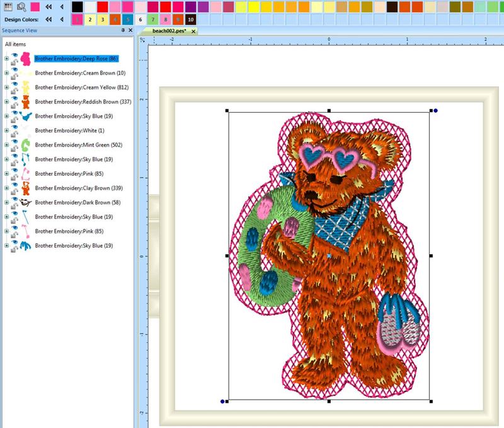Hide the Clay Brown (339) layer via eye
Image resolution: width=504 pixels, height=428 pixels.
(14, 185)
